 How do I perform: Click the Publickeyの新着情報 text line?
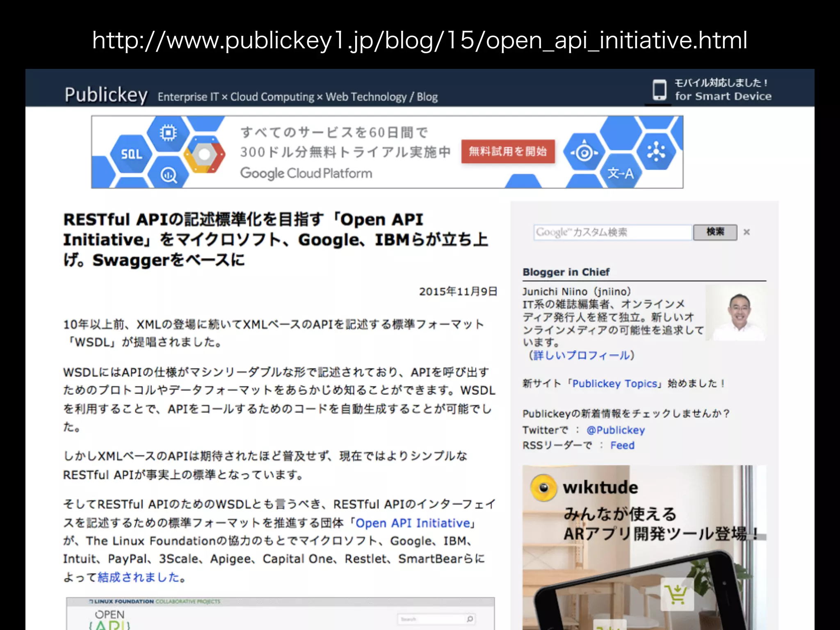[x=626, y=413]
